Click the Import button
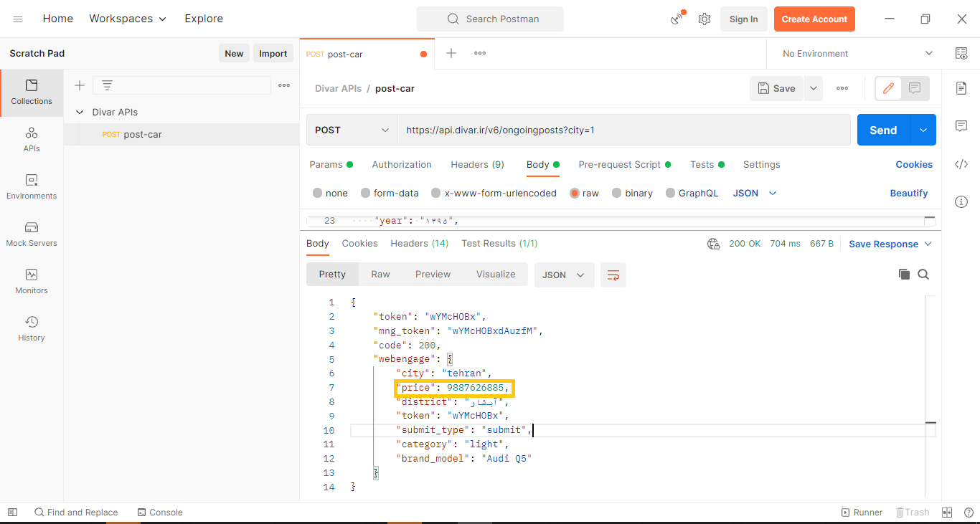 [x=273, y=53]
